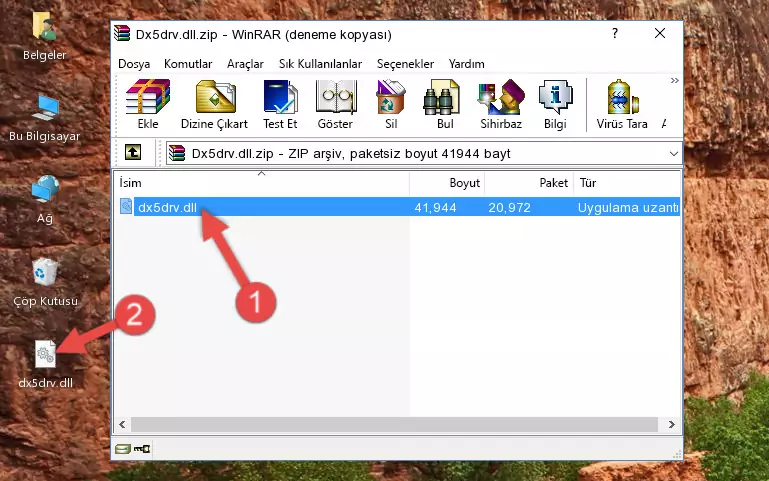Select the dx5drv.dll row name
The height and width of the screenshot is (481, 769).
(167, 207)
